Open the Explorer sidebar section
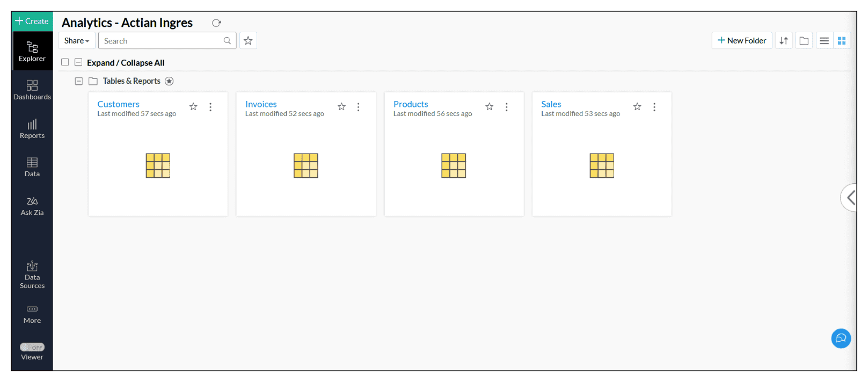 tap(32, 52)
